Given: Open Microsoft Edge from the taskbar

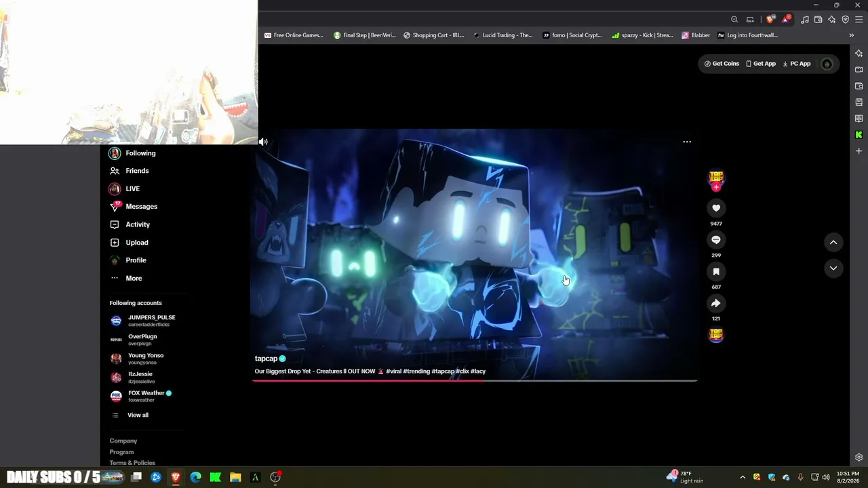Looking at the screenshot, I should tap(196, 477).
